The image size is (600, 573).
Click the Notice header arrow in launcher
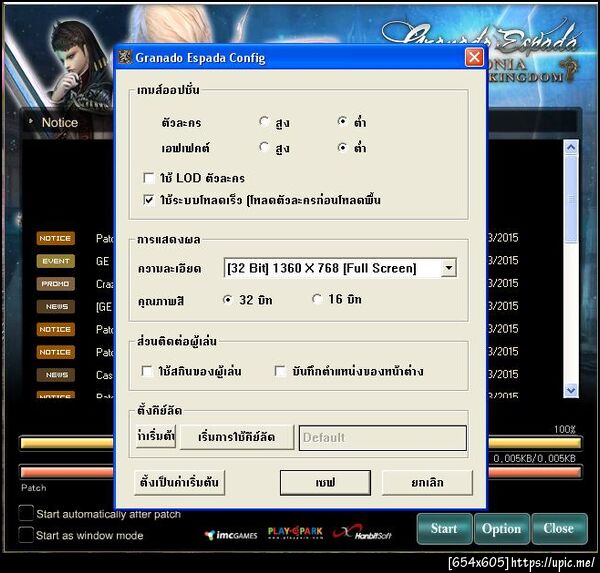point(31,122)
